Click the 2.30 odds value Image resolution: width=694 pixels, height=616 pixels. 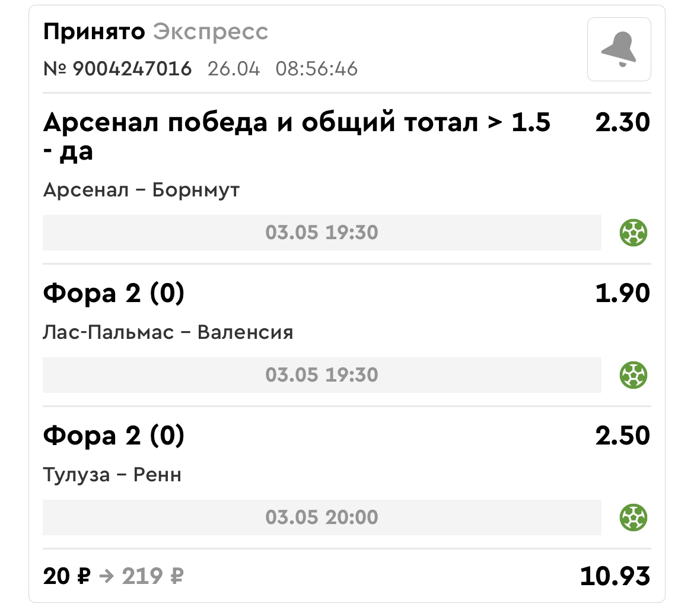pos(622,122)
